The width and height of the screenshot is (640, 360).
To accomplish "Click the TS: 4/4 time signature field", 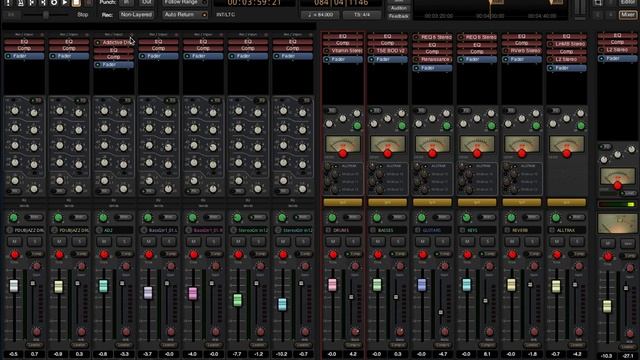I will click(x=362, y=15).
